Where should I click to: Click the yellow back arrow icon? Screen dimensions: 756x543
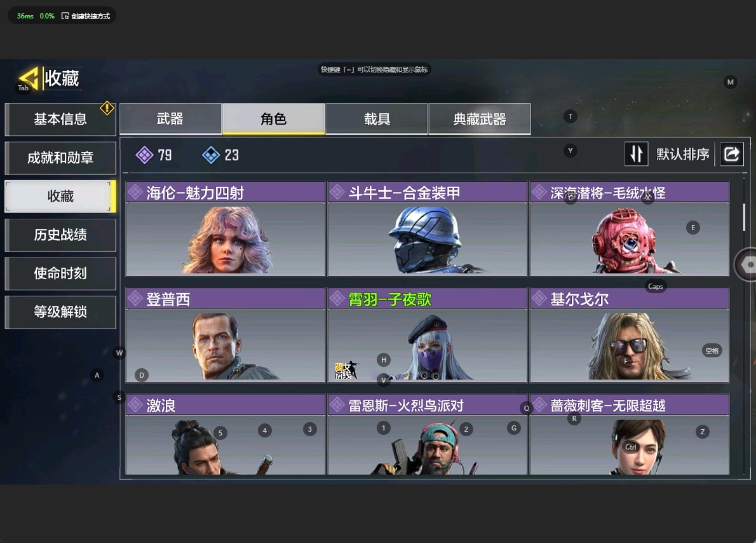tap(29, 78)
